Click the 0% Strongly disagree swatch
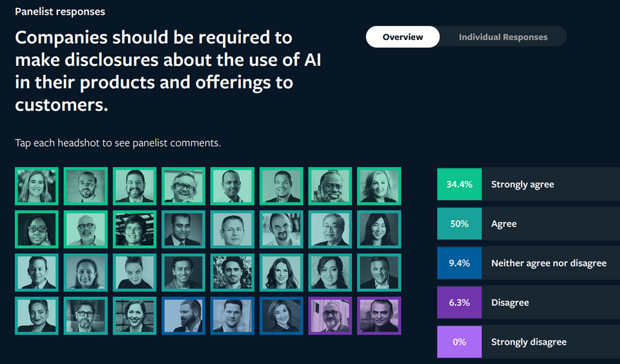Screen dimensions: 620x364 pos(459,342)
